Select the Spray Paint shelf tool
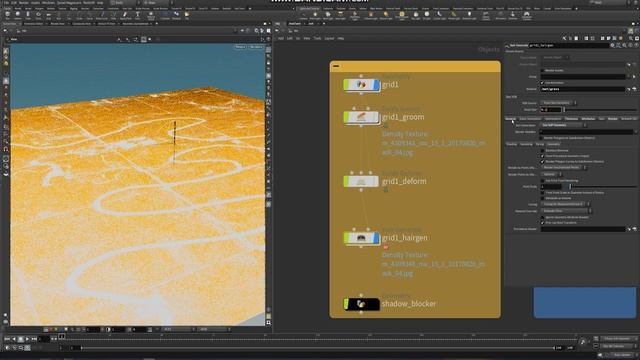Viewport: 640px width, 360px height. [125, 15]
